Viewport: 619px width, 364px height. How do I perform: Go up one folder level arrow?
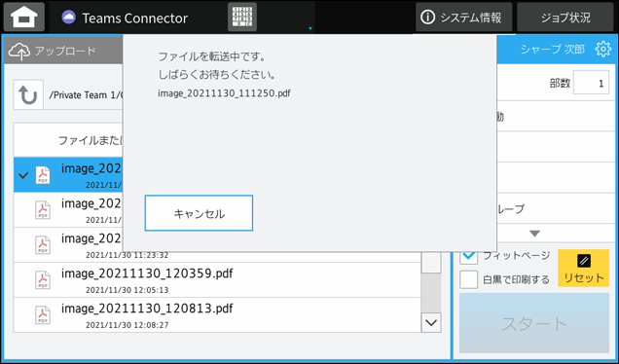[28, 94]
